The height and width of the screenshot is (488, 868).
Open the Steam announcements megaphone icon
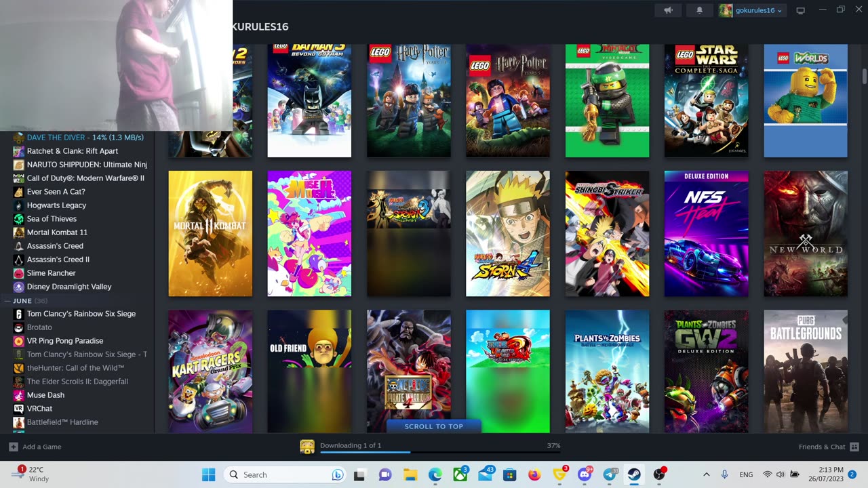point(668,10)
